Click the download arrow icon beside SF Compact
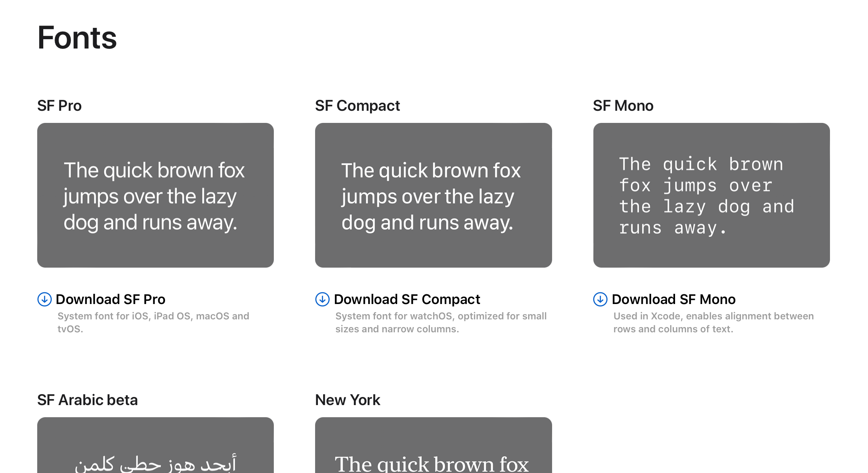The height and width of the screenshot is (473, 868). pos(322,300)
